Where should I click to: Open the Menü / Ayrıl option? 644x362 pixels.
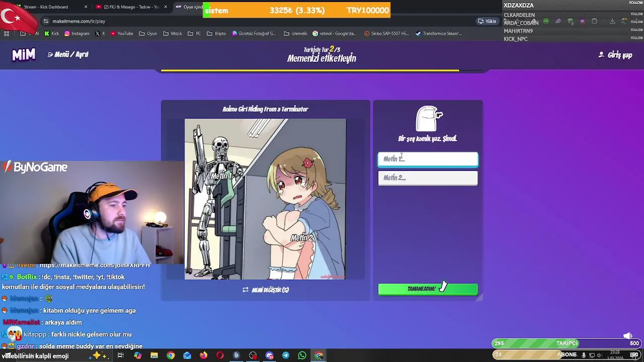(x=68, y=54)
